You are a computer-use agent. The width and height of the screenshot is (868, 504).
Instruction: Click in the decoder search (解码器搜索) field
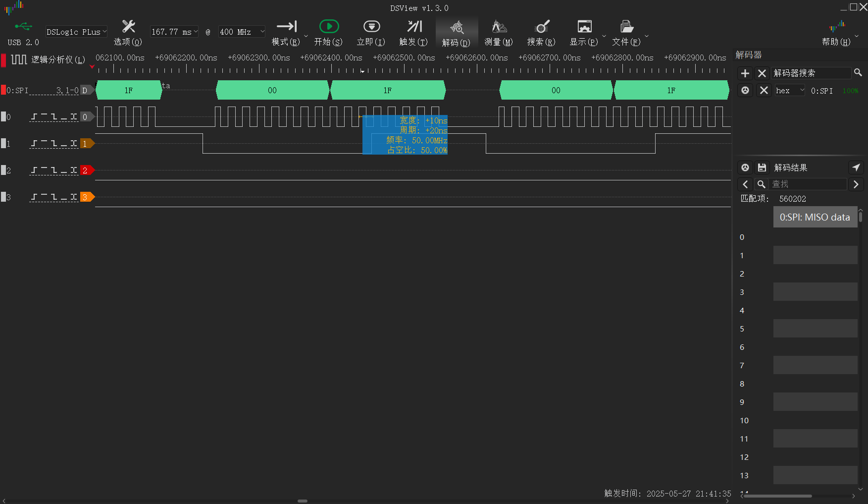(x=811, y=73)
